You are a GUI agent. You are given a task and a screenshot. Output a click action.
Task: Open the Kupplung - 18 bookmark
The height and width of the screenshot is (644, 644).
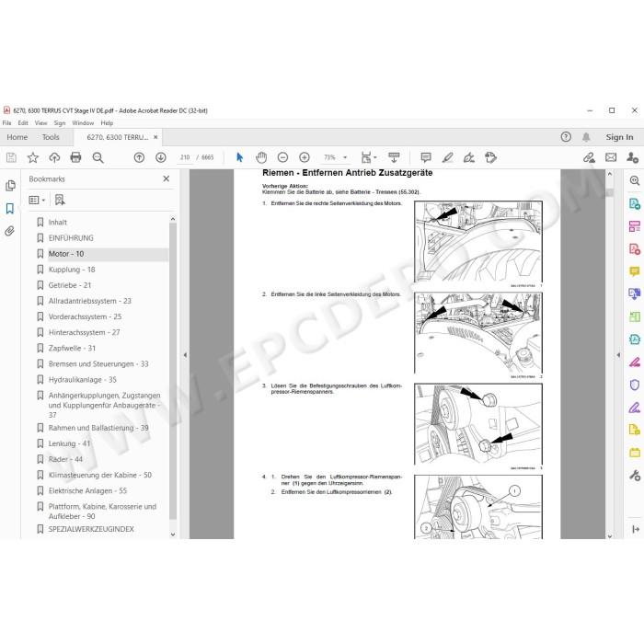(x=72, y=270)
